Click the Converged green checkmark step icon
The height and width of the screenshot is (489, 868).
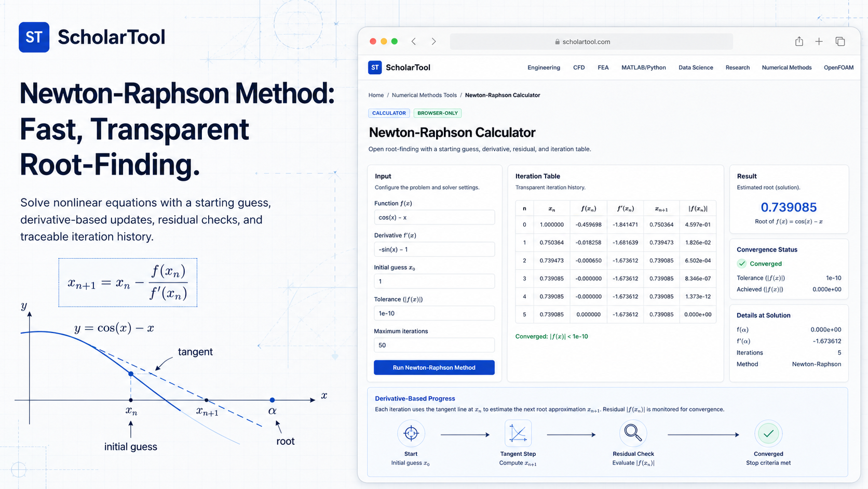pos(768,433)
